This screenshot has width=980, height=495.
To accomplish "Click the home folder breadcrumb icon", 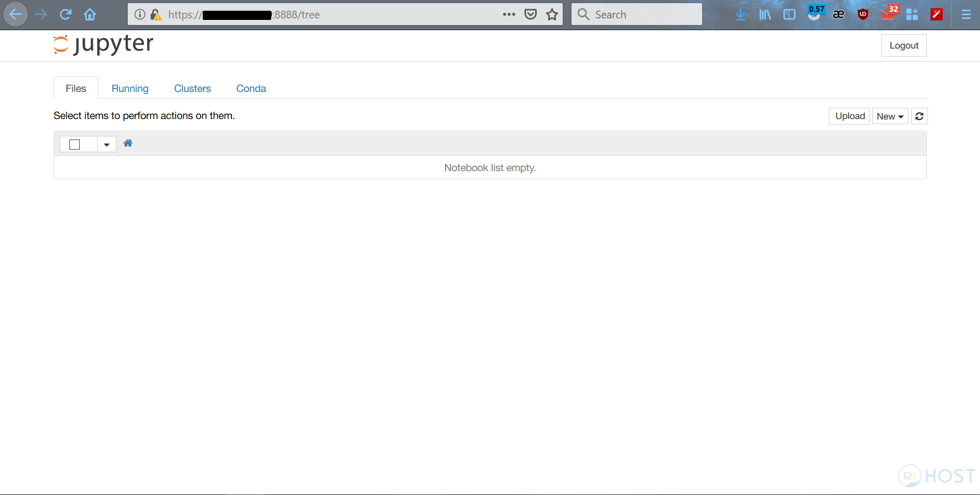I will (x=128, y=144).
